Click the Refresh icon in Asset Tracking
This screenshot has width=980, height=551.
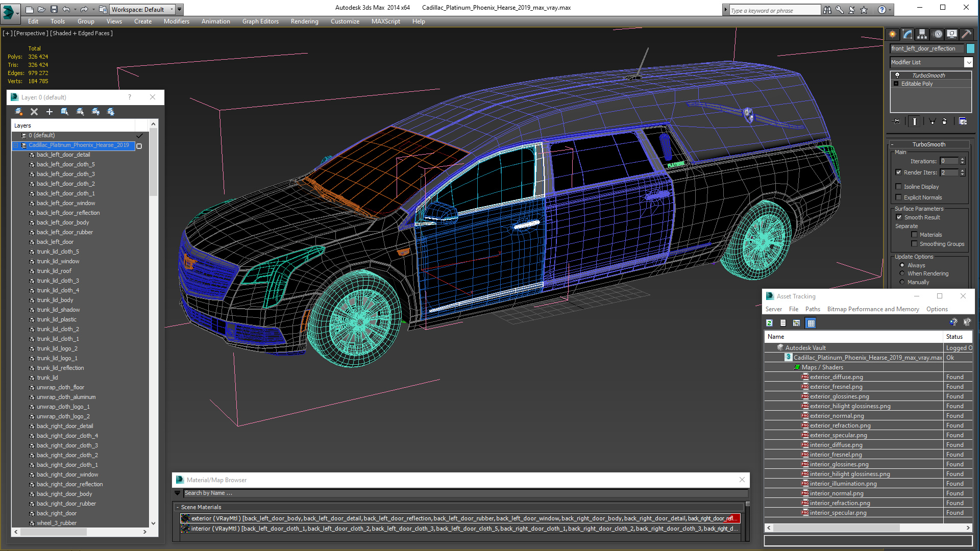tap(770, 323)
